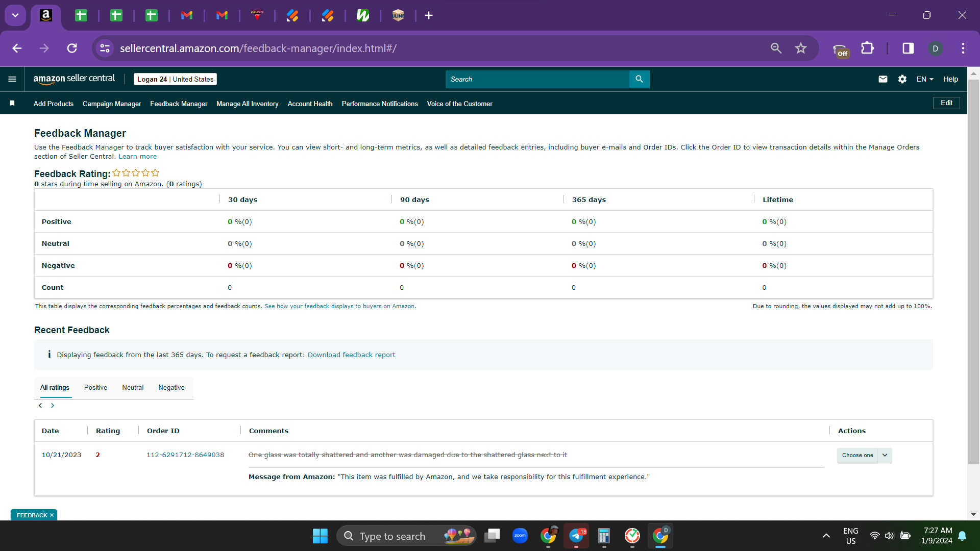Open the Chrome three-dot menu
The height and width of the screenshot is (551, 980).
pyautogui.click(x=963, y=48)
